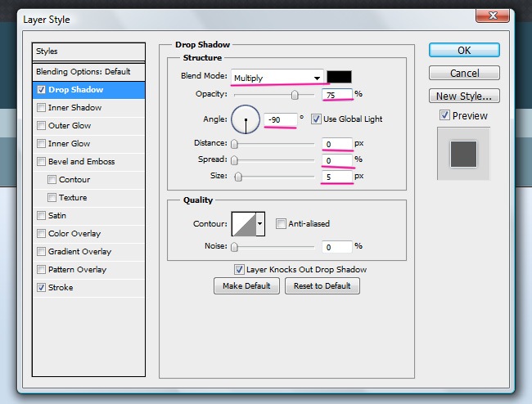Uncheck the Preview checkbox
Image resolution: width=532 pixels, height=404 pixels.
click(444, 115)
